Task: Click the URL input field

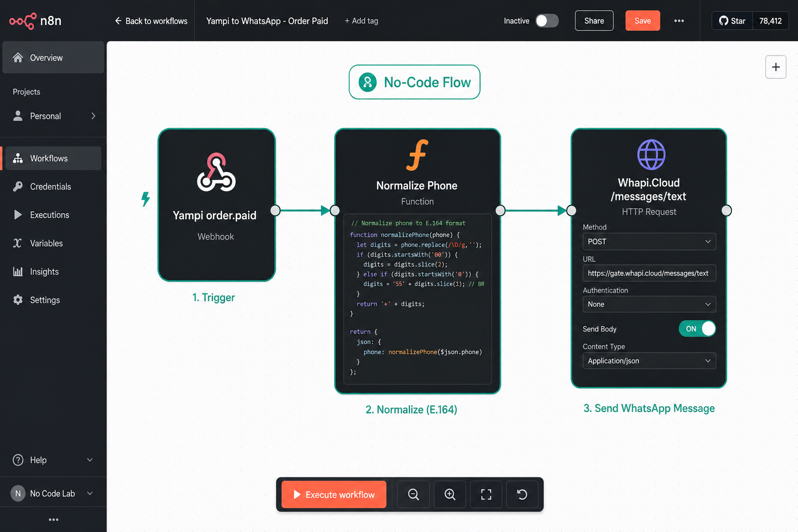Action: pos(649,273)
